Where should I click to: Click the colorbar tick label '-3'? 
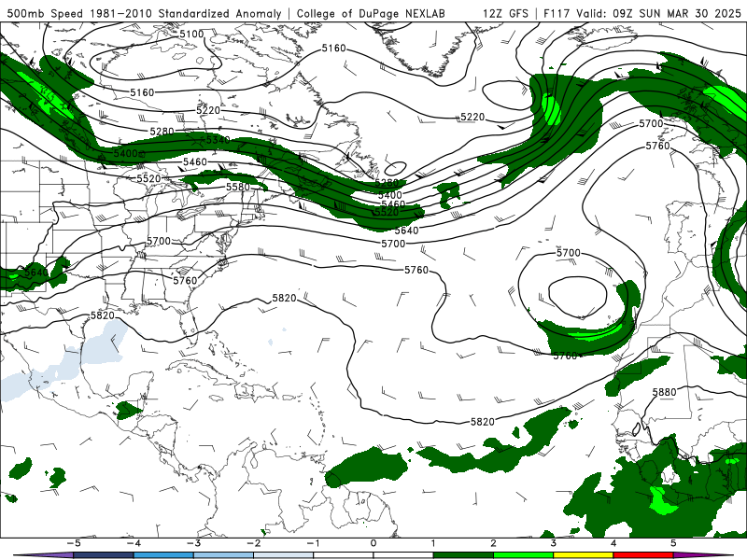[x=193, y=543]
